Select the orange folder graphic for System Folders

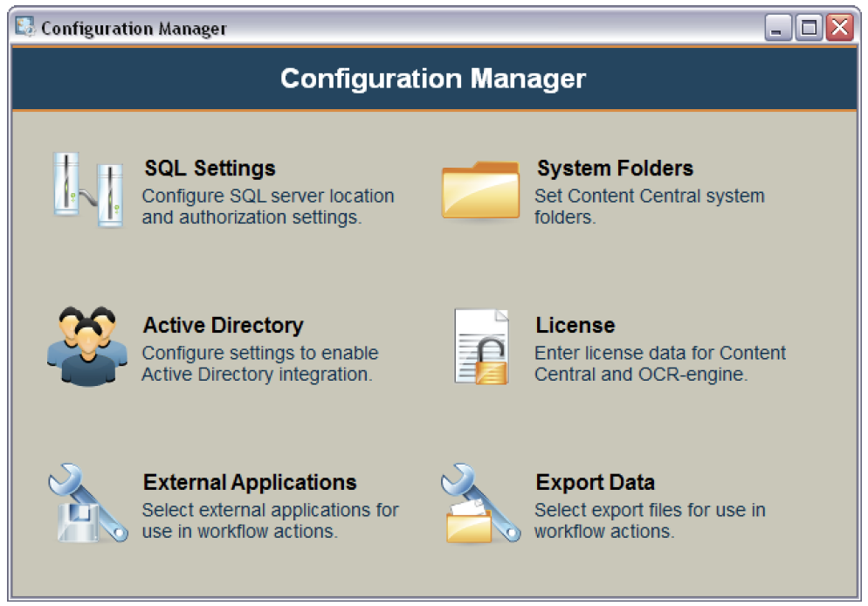(x=481, y=190)
